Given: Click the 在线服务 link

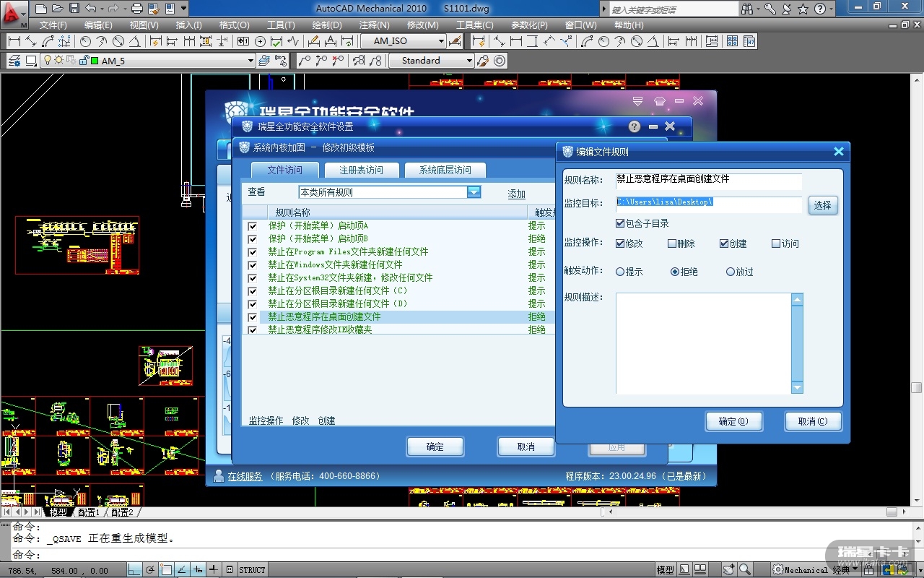Looking at the screenshot, I should click(x=245, y=476).
